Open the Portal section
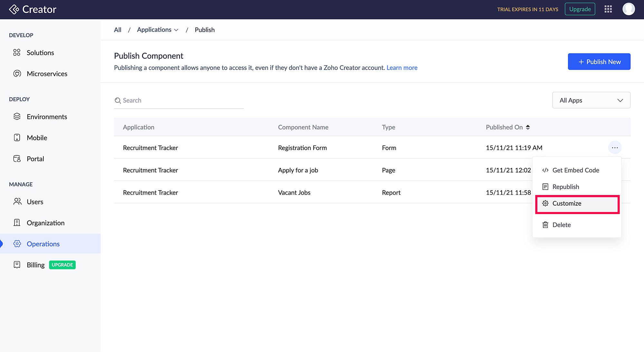Image resolution: width=644 pixels, height=352 pixels. pyautogui.click(x=35, y=159)
